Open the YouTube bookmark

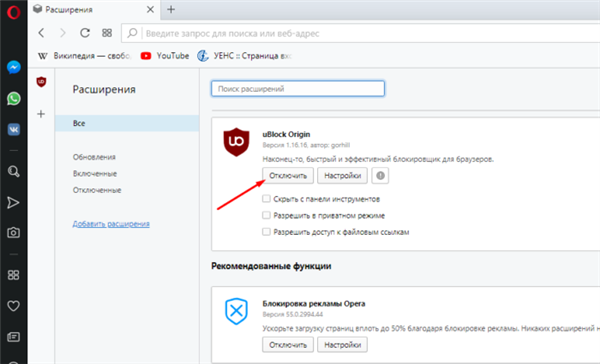click(165, 56)
